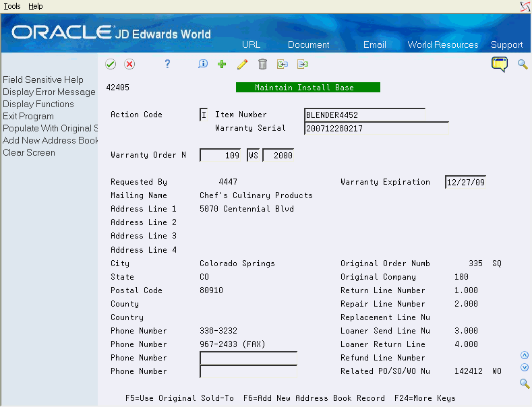The height and width of the screenshot is (407, 532).
Task: Click the WO order type text
Action: coord(497,371)
